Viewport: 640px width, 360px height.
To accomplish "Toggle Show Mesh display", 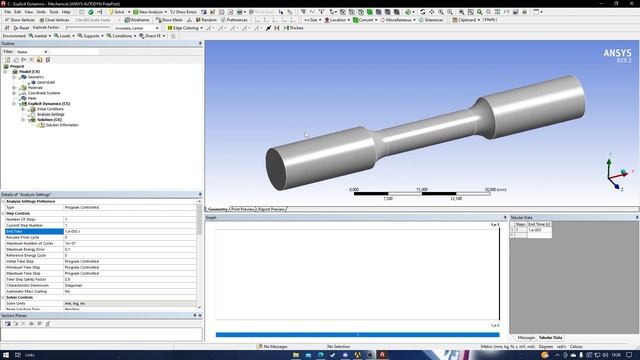I will coord(169,20).
